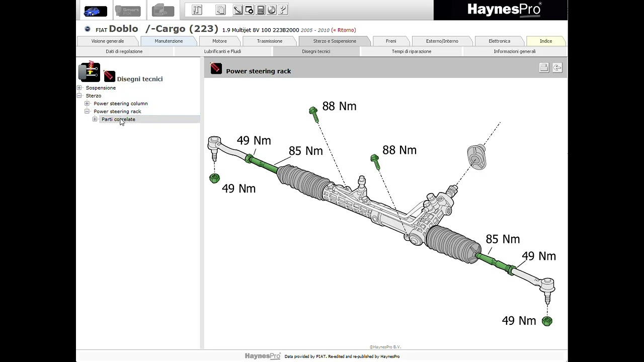Click the copy pages toolbar icon
The height and width of the screenshot is (362, 644).
(220, 10)
